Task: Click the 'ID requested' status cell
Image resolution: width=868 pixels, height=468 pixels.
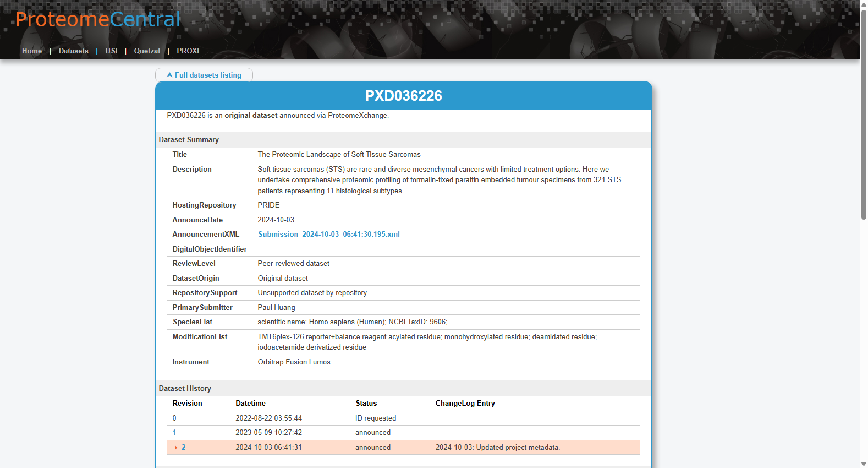Action: point(376,418)
